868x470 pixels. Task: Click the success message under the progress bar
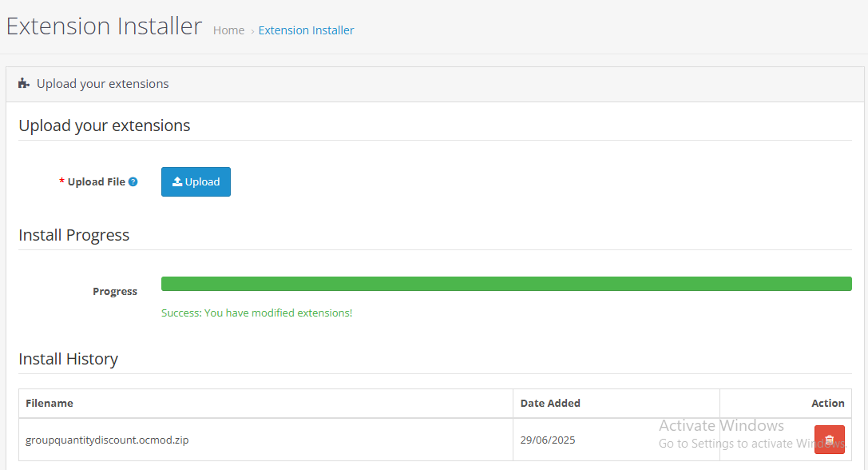point(256,313)
